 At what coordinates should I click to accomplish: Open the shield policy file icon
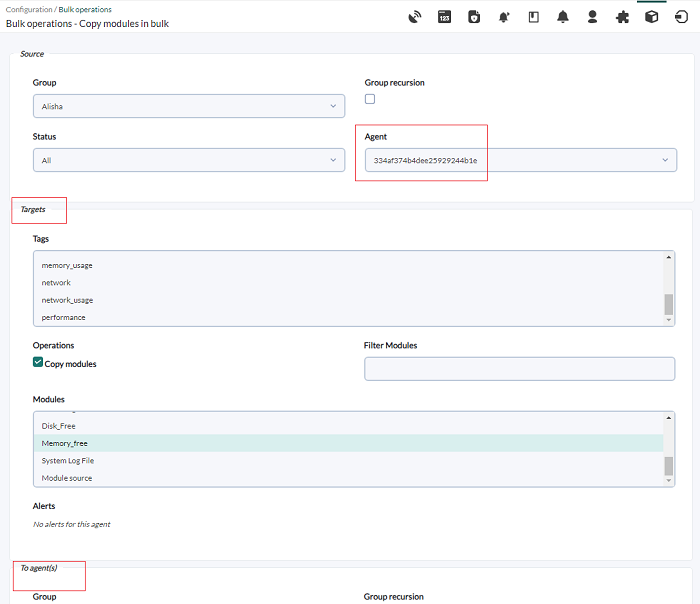tap(474, 17)
